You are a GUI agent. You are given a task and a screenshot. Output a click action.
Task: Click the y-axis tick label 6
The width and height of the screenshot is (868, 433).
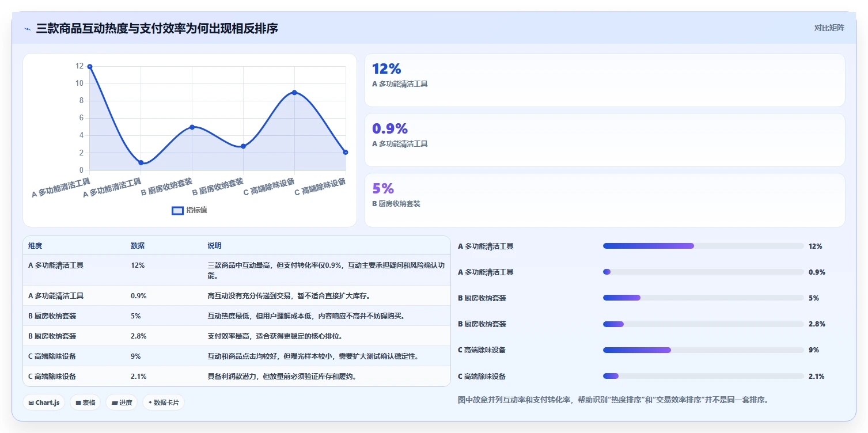pos(81,118)
